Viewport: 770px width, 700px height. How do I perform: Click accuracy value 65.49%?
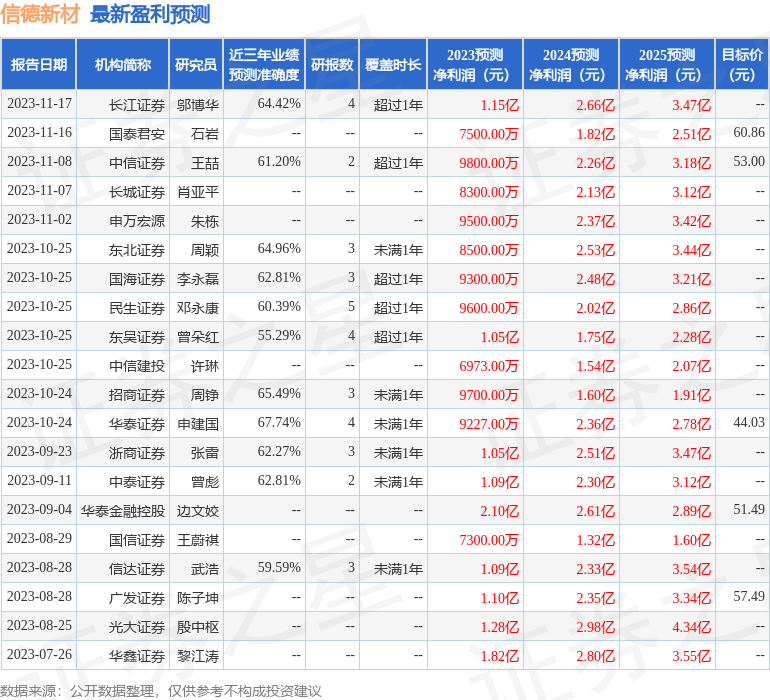(x=279, y=393)
